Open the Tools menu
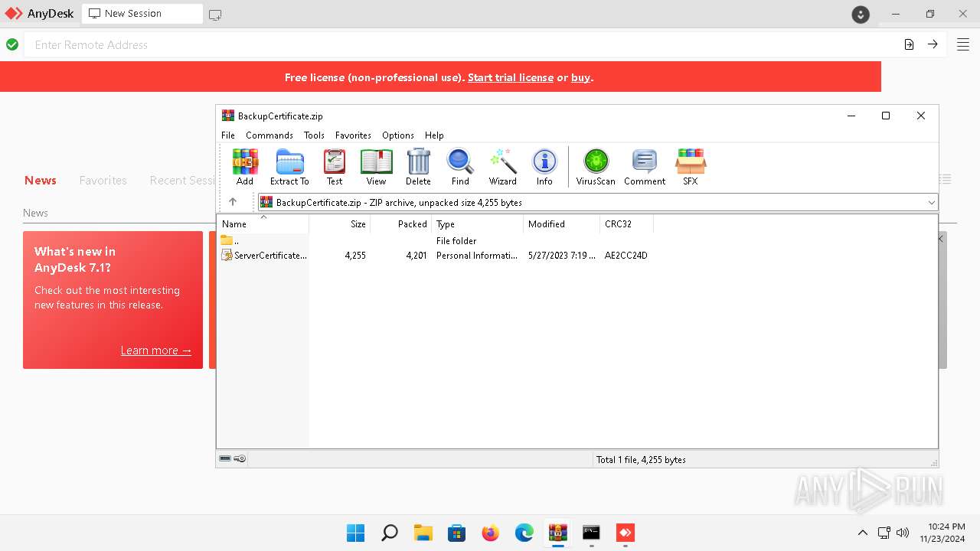 tap(314, 135)
